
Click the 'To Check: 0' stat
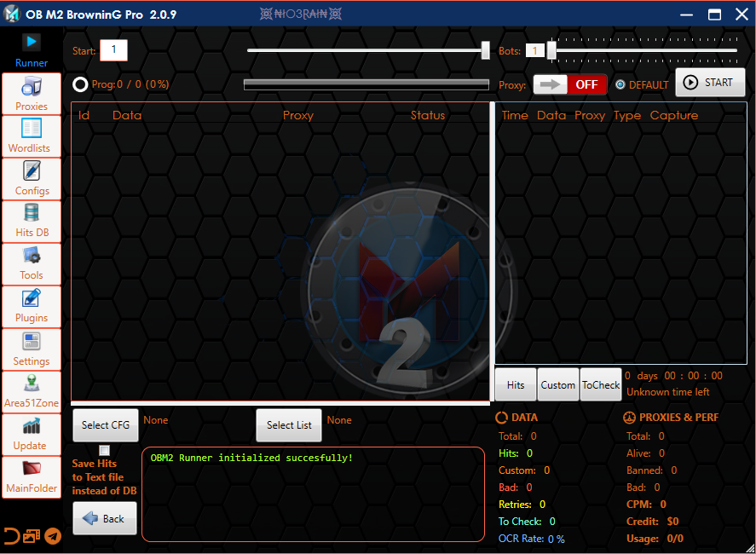click(x=527, y=522)
